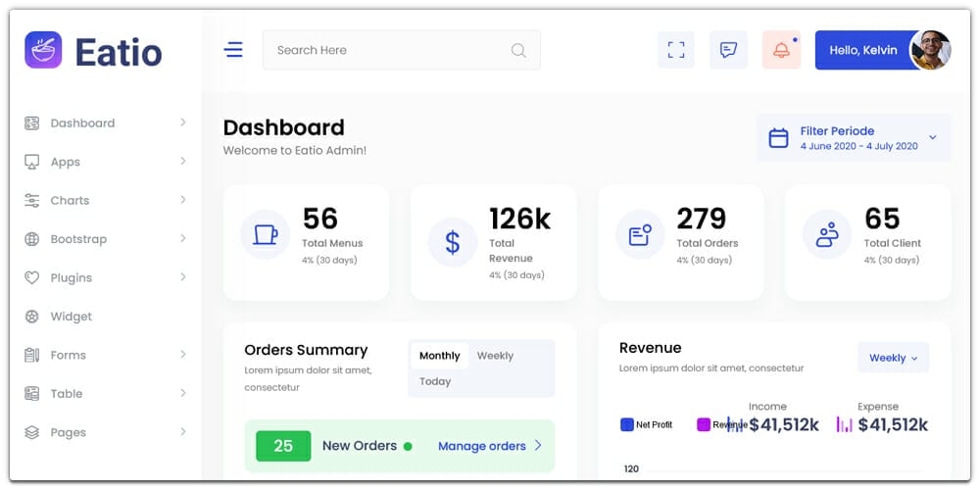Click the Manage orders link
Screen dimensions: 980x490
point(490,446)
